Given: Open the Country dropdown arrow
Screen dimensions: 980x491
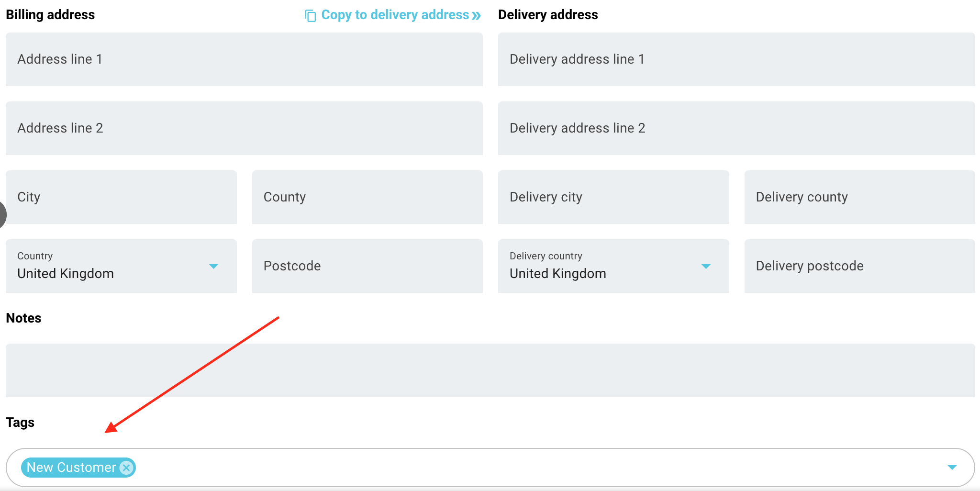Looking at the screenshot, I should [213, 266].
